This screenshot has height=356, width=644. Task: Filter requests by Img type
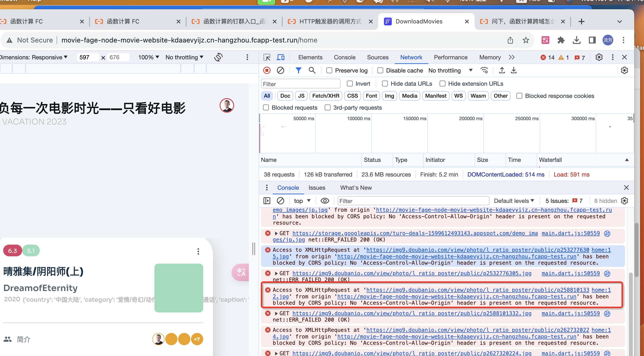click(389, 96)
